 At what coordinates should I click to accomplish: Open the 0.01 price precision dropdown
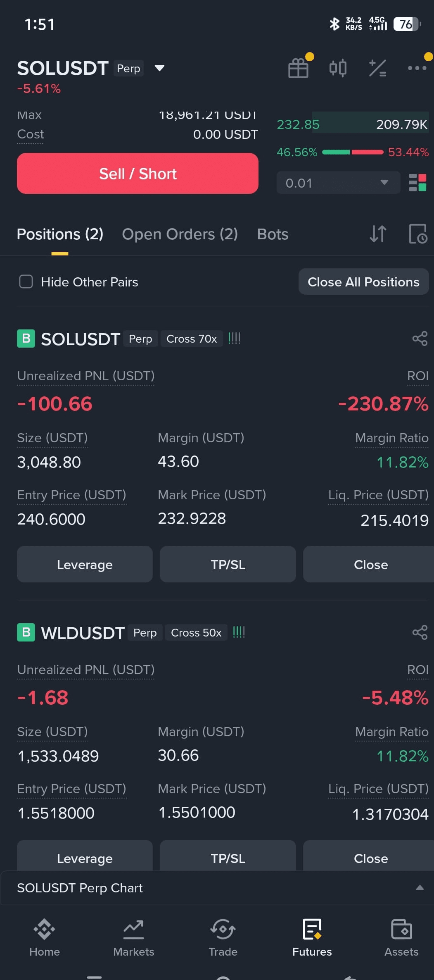pos(338,182)
